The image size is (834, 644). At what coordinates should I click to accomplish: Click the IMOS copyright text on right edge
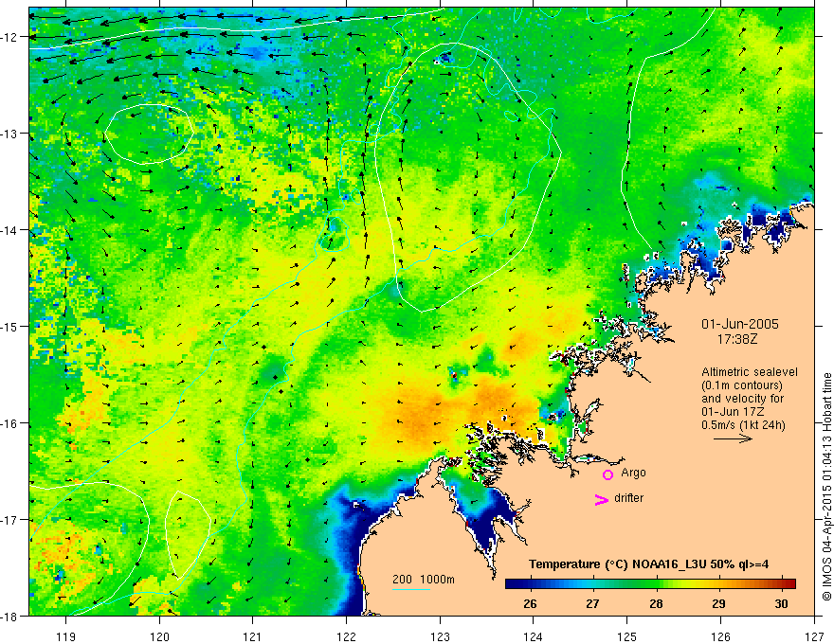[x=827, y=487]
